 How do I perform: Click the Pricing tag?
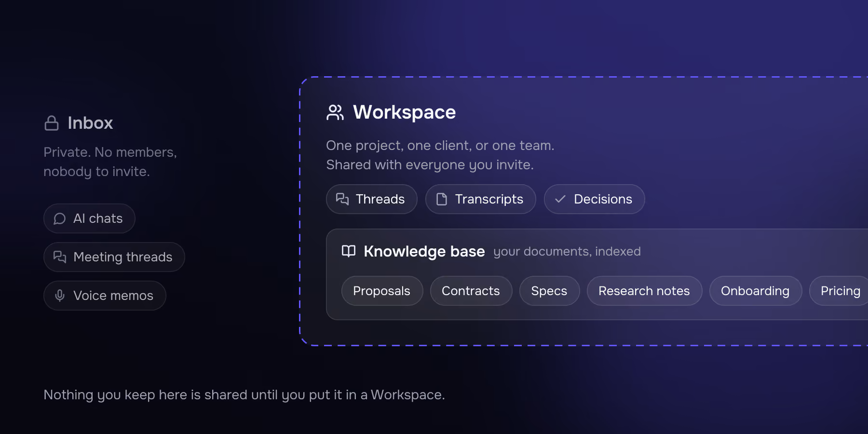(x=839, y=291)
